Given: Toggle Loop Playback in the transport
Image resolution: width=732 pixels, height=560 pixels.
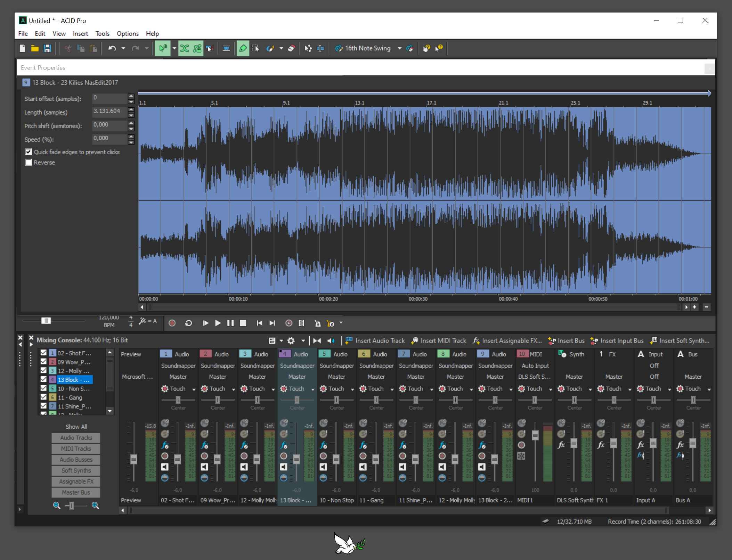Looking at the screenshot, I should (188, 323).
